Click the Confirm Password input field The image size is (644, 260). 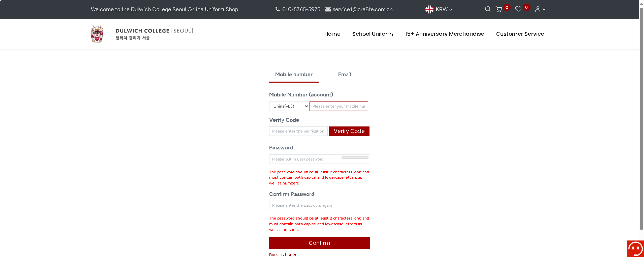coord(319,205)
